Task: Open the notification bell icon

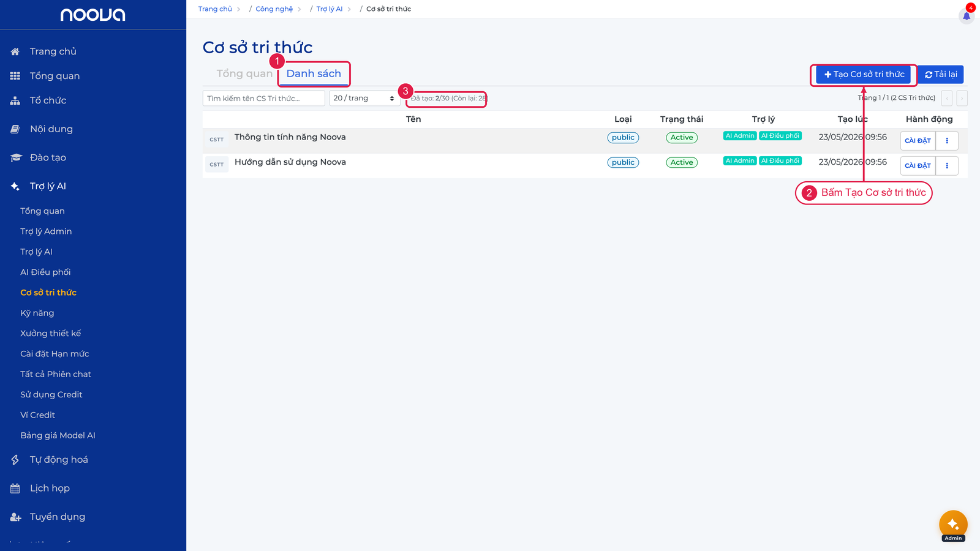Action: (967, 16)
